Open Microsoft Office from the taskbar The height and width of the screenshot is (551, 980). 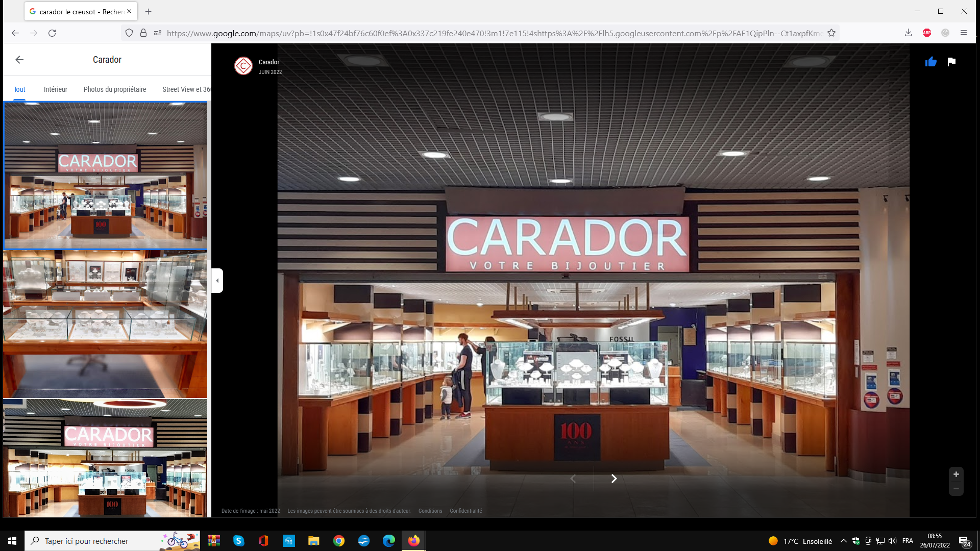tap(264, 541)
